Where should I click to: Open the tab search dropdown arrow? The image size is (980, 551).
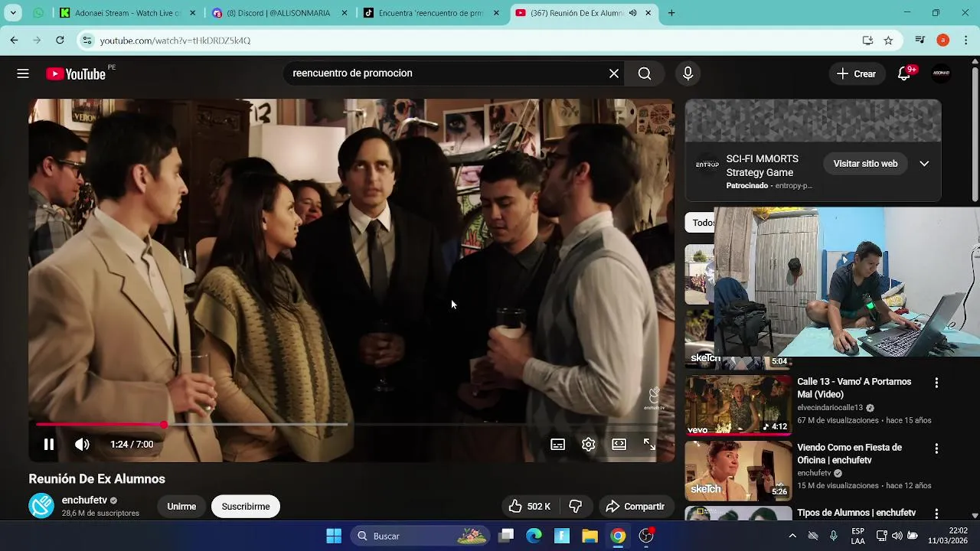pos(13,13)
